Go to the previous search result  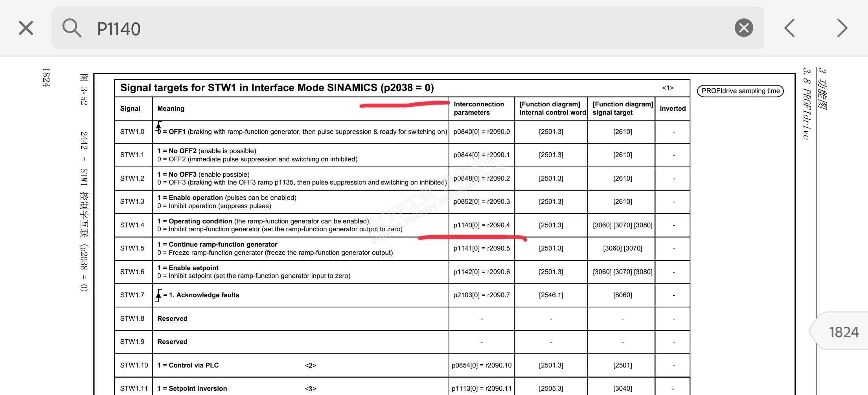(x=790, y=28)
